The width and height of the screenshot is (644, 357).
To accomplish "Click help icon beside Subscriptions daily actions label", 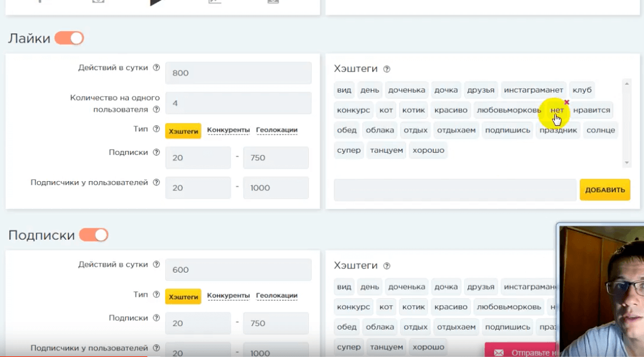I will click(x=156, y=264).
